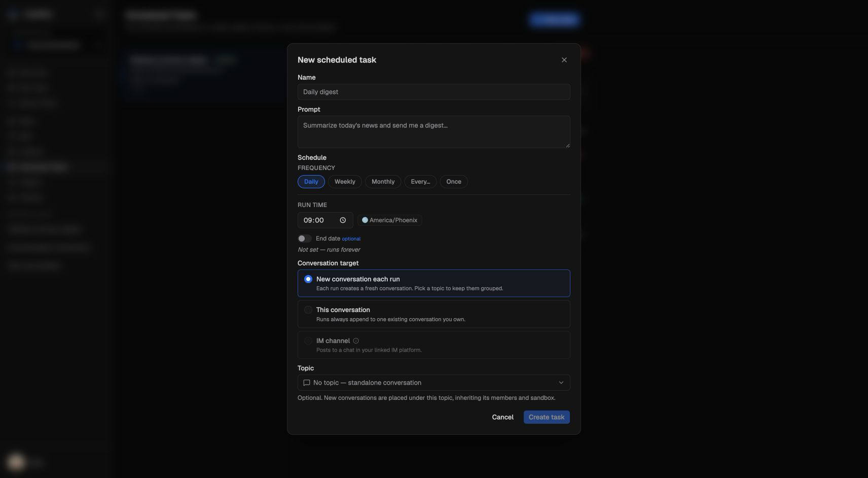Screen dimensions: 868x478
Task: Toggle the End date switch
Action: (x=305, y=238)
